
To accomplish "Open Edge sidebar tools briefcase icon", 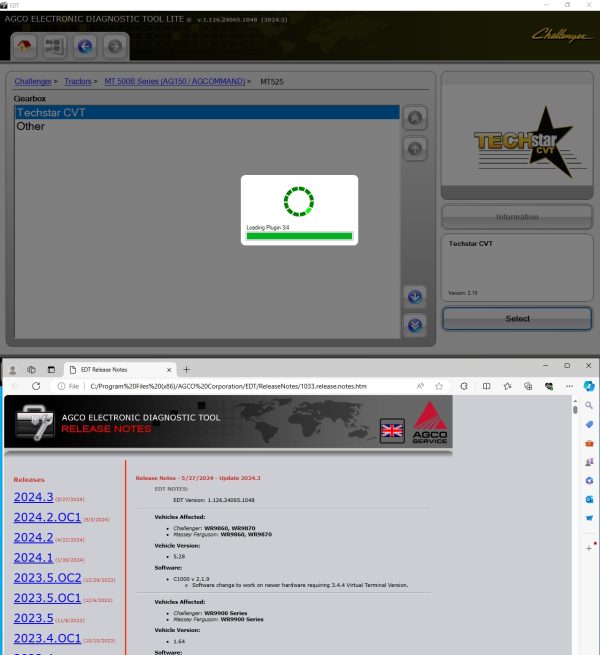I will (x=589, y=443).
